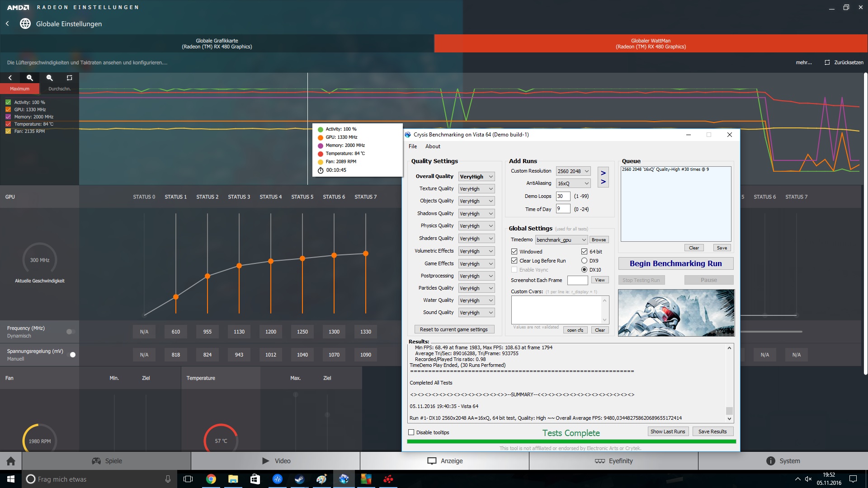Open the File menu in Crysis tool
868x488 pixels.
tap(412, 146)
